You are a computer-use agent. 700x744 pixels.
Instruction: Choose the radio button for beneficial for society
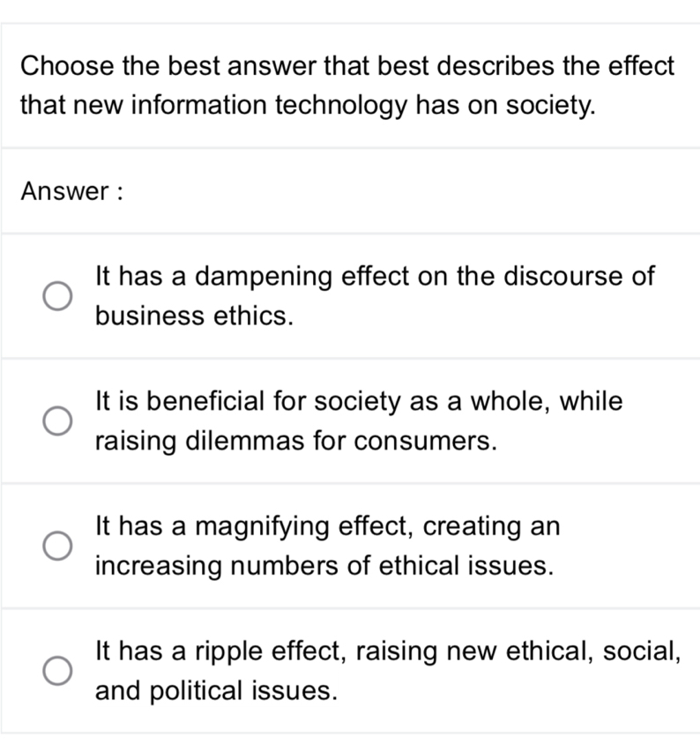(55, 421)
